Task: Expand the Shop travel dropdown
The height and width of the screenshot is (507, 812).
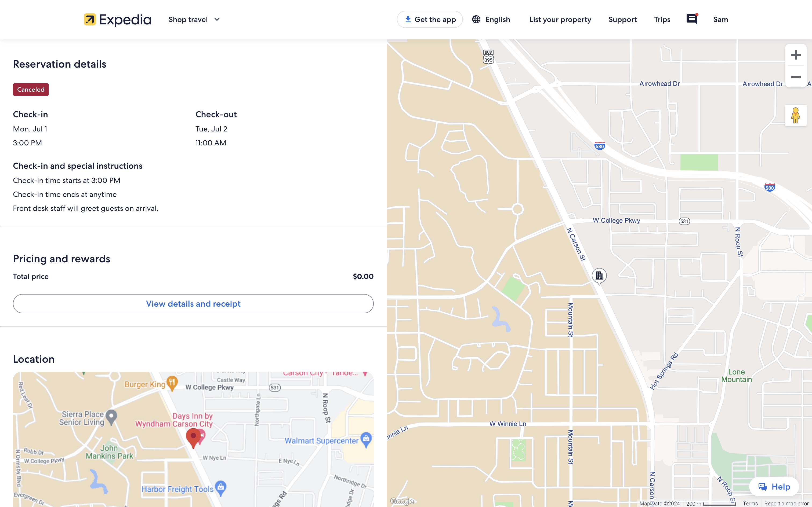Action: 194,19
